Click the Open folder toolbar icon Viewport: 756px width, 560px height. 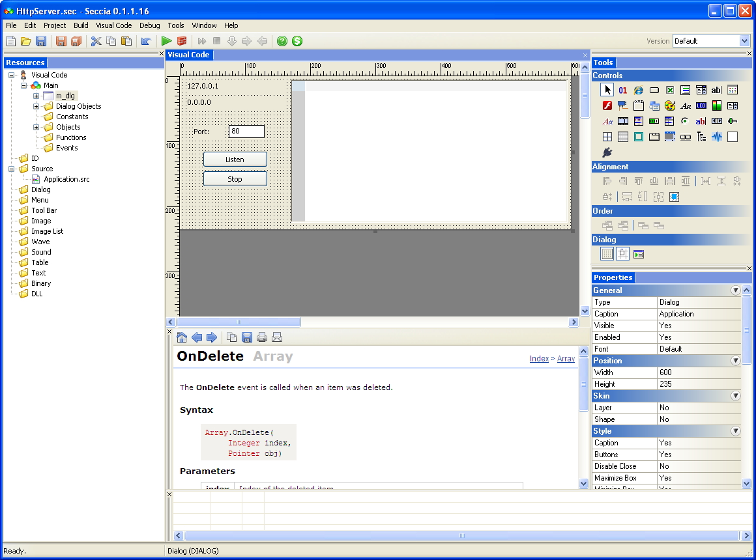26,42
